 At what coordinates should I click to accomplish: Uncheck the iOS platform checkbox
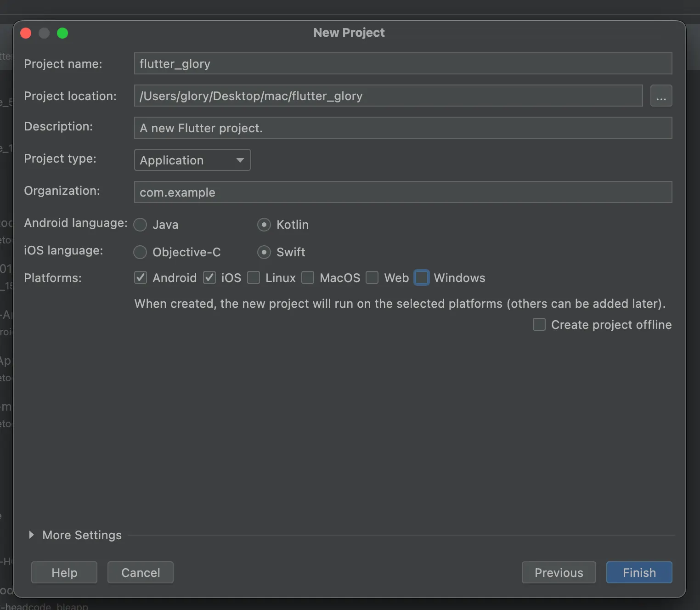209,278
